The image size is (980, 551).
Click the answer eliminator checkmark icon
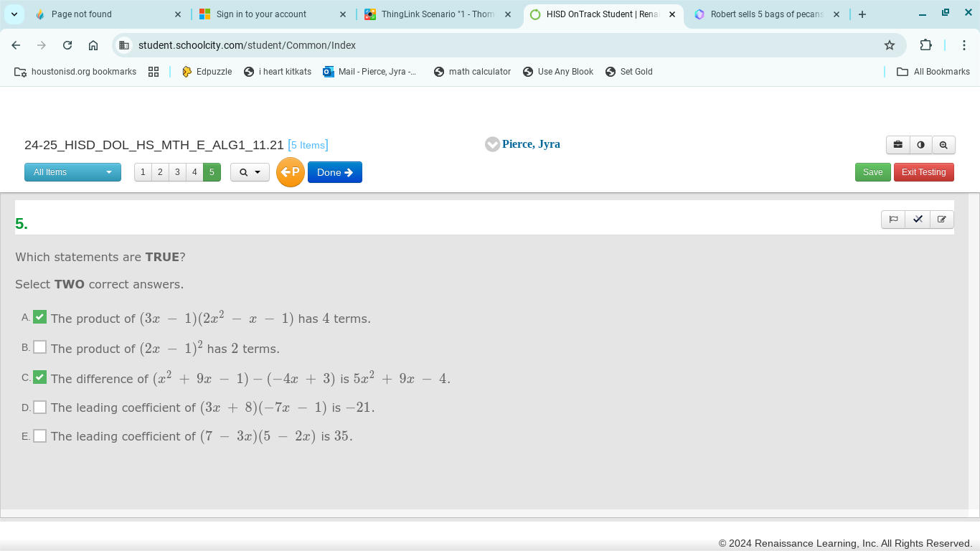918,220
